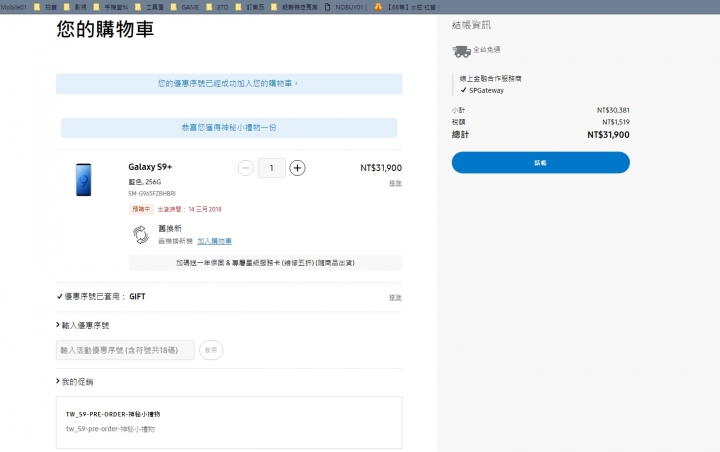Click the SPGateway provider checkmark
Viewport: 720px width, 452px height.
tap(463, 90)
